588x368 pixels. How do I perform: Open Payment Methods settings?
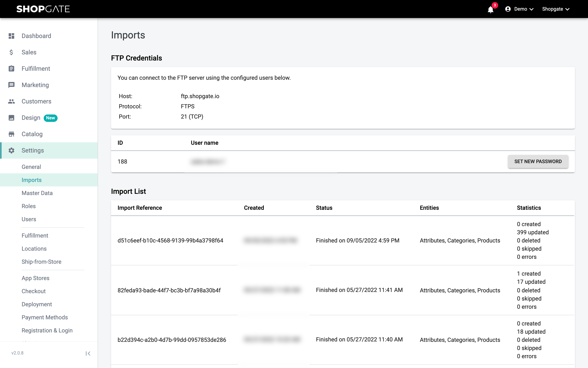click(x=45, y=317)
